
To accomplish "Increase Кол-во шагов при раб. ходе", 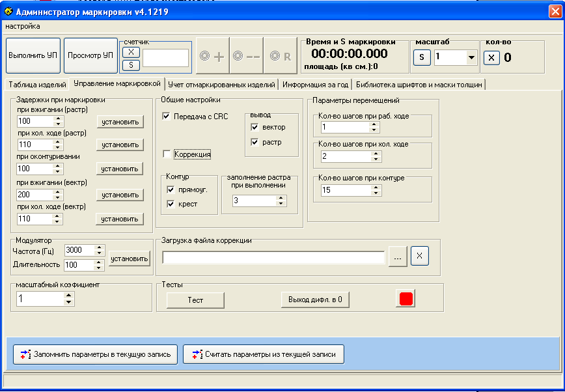I will tap(374, 124).
